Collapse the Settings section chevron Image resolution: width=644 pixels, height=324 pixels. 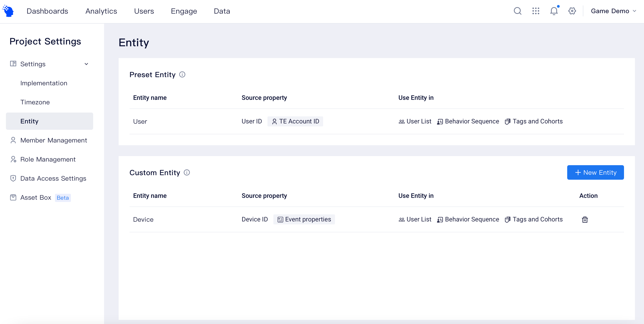(86, 64)
